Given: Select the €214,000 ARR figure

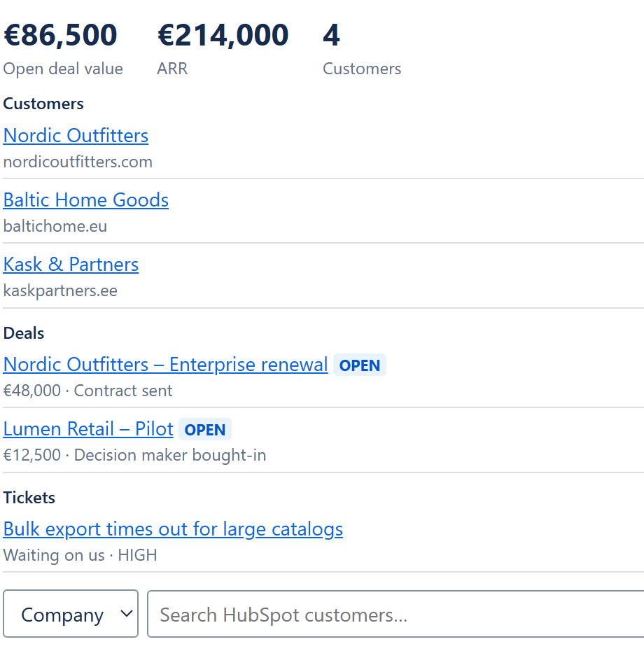Looking at the screenshot, I should pos(223,35).
